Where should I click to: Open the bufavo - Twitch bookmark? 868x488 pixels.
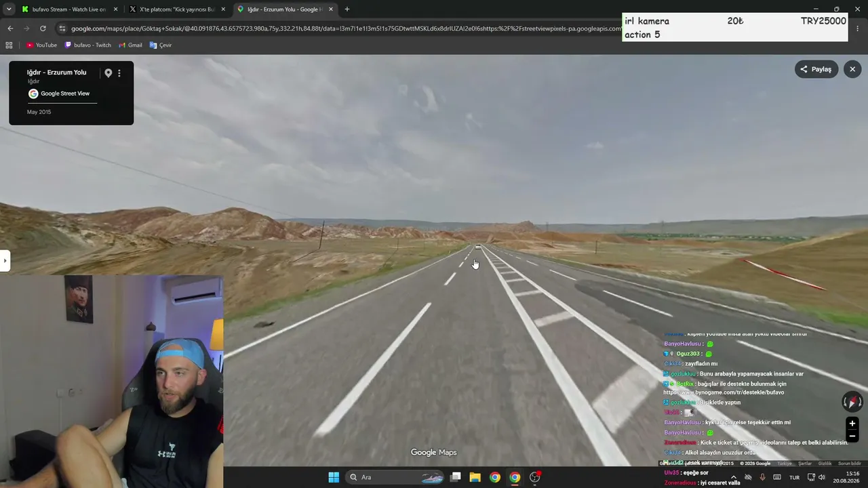click(87, 45)
